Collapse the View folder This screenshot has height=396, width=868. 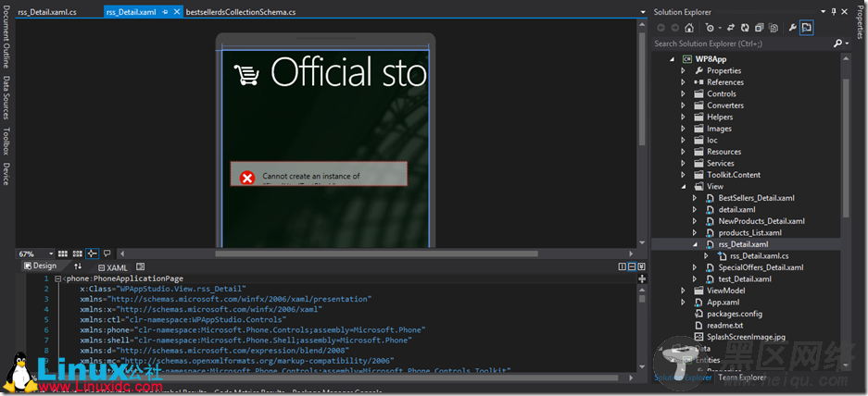683,186
